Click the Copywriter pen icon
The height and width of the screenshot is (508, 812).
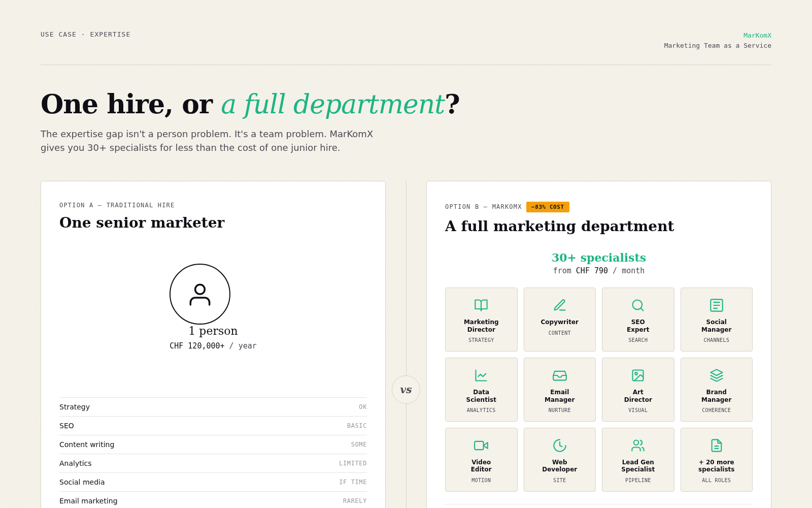click(559, 305)
